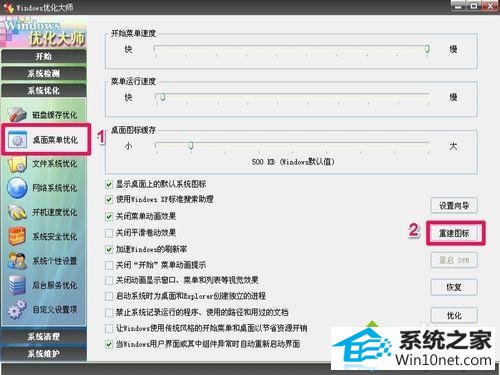Uncheck 当Windows用户界面异常时自动重新启动界面

point(109,344)
